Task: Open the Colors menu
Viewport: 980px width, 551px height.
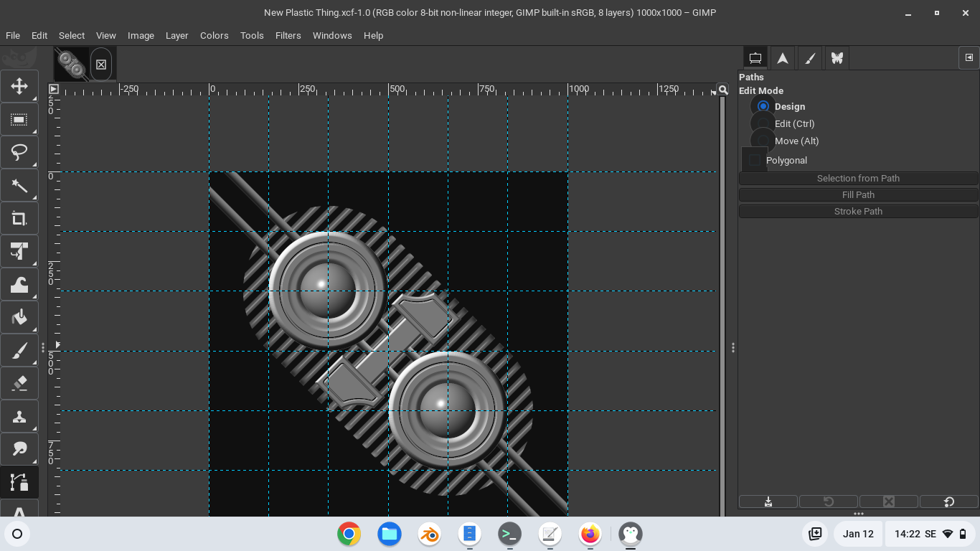Action: pos(214,35)
